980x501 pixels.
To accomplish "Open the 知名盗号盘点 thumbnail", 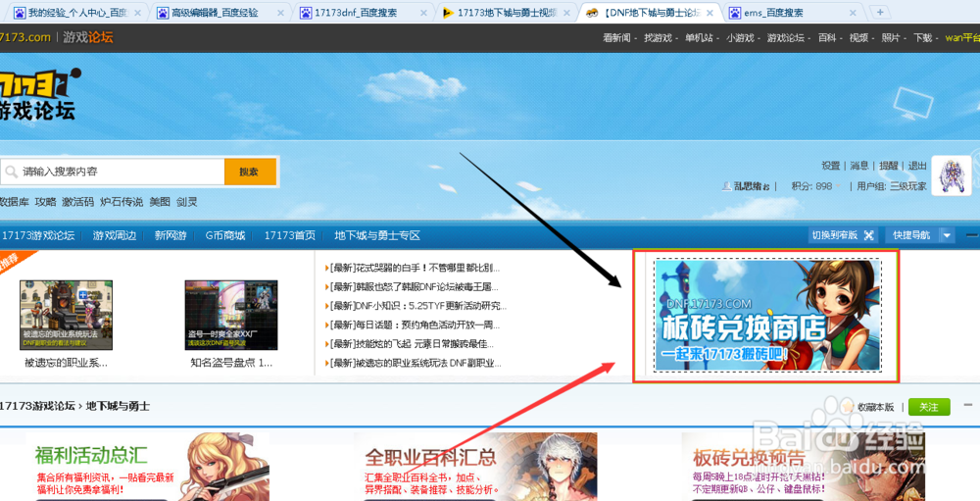I will click(231, 315).
